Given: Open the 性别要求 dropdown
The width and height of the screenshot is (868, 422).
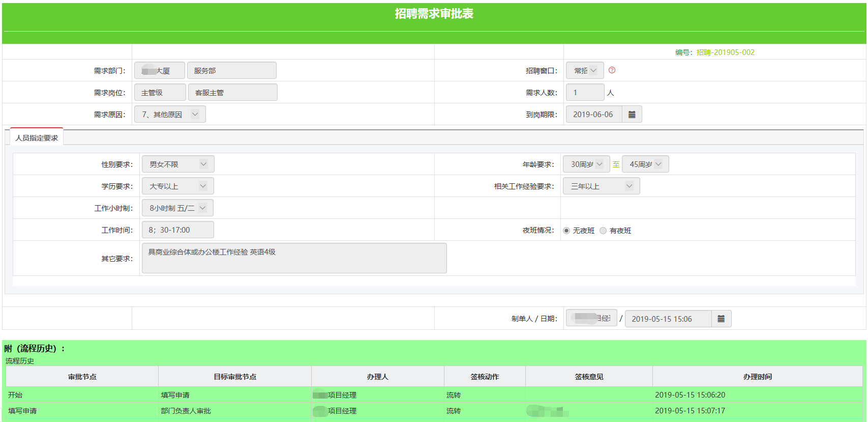Looking at the screenshot, I should tap(177, 164).
